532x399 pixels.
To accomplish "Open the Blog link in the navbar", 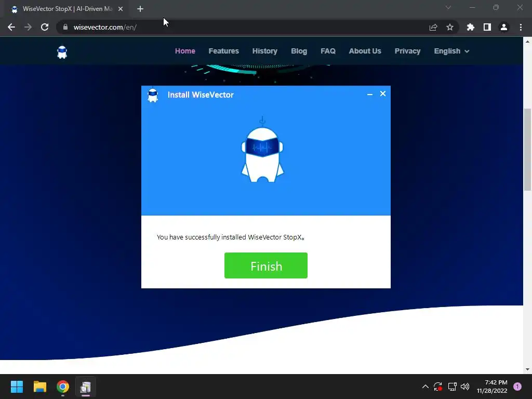I will [x=299, y=51].
